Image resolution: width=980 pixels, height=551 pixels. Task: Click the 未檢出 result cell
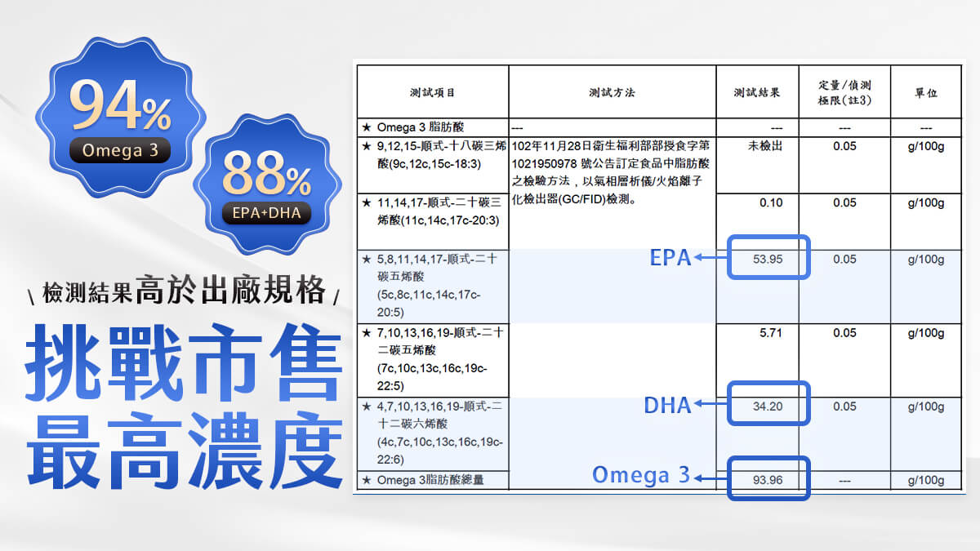(x=765, y=146)
